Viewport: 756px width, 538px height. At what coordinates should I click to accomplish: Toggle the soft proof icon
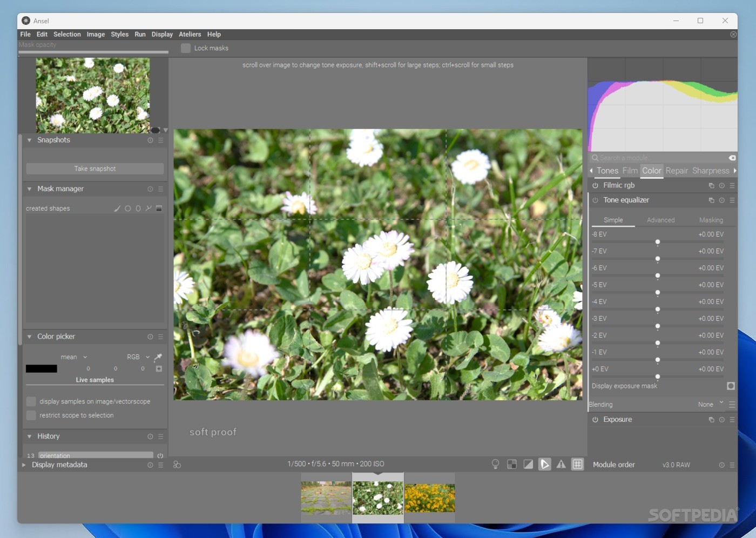545,464
